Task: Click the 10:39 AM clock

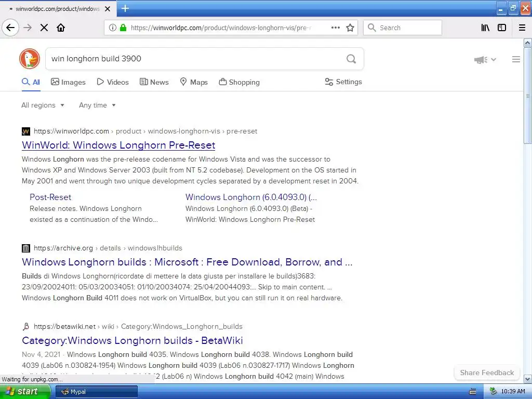Action: pos(513,392)
